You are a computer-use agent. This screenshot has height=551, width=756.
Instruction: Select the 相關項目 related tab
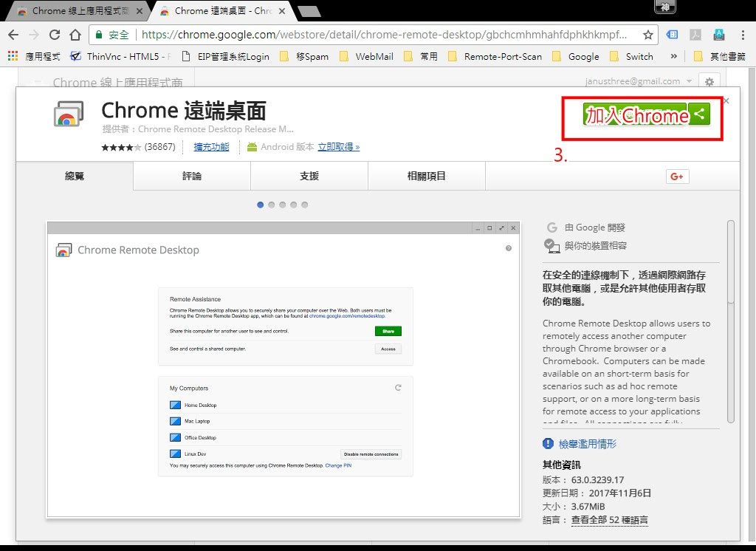pos(426,176)
